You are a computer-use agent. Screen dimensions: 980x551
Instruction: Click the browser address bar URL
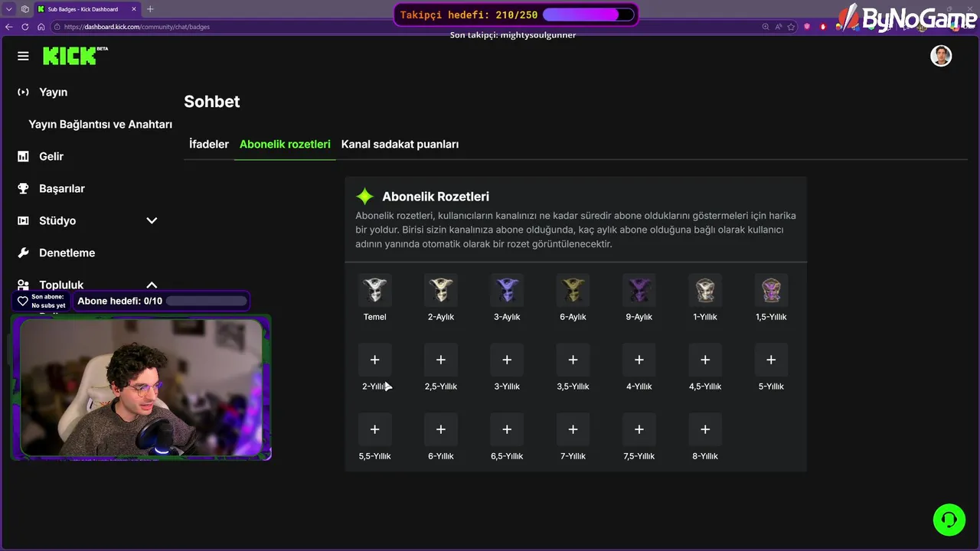(136, 27)
